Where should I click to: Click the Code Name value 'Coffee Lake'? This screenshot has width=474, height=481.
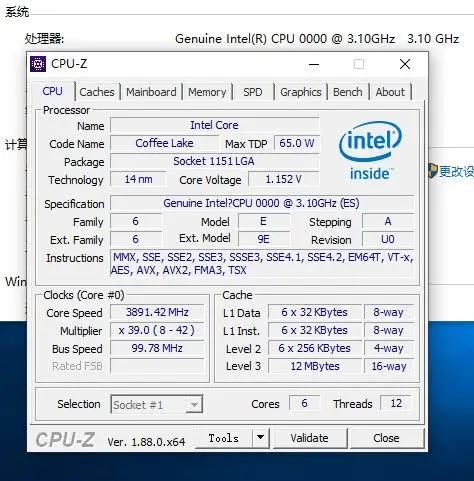click(x=164, y=143)
